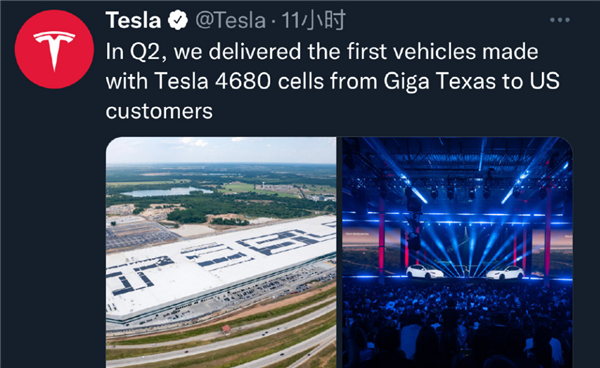Screen dimensions: 600x368
Task: Click Tesla's red circular profile avatar
Action: coord(54,49)
